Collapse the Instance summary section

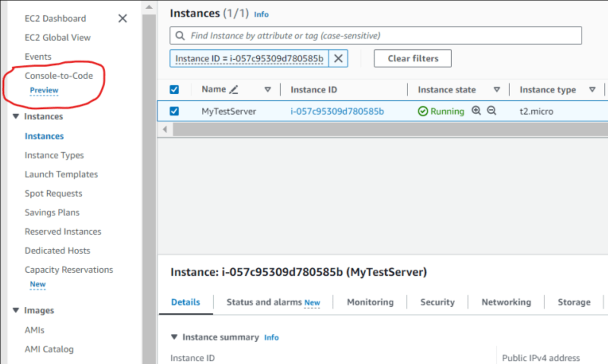(175, 337)
